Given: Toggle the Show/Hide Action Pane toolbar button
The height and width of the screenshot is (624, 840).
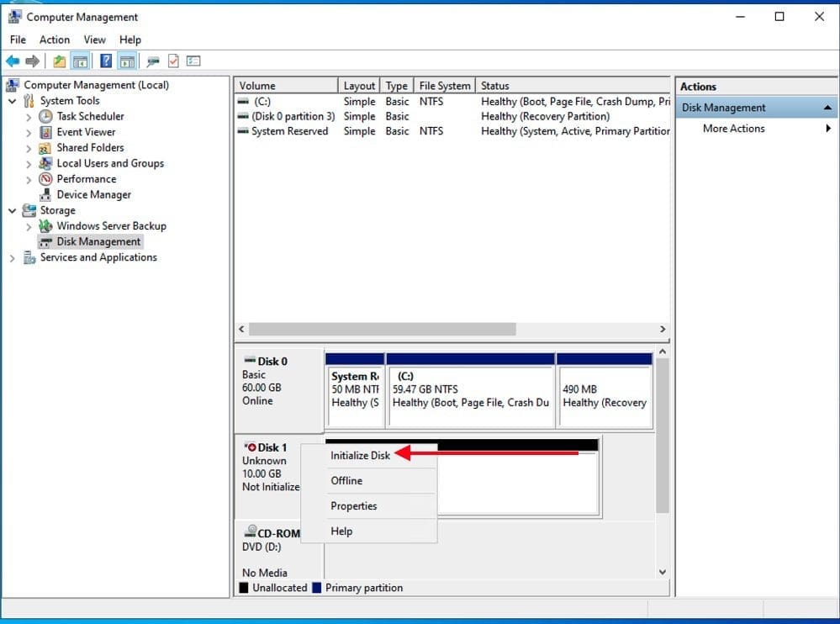Looking at the screenshot, I should [x=127, y=61].
